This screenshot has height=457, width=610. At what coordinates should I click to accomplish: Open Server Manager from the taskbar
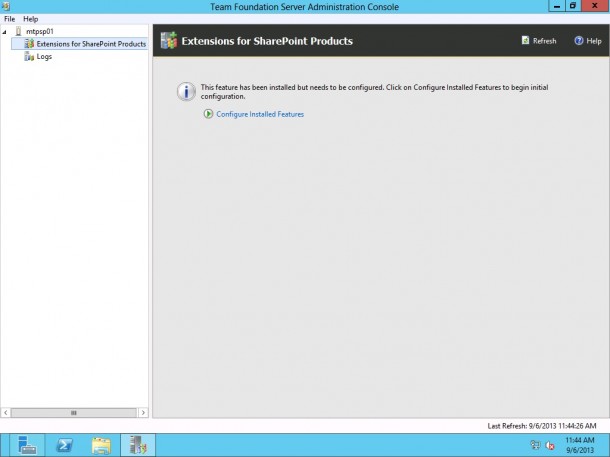point(27,445)
